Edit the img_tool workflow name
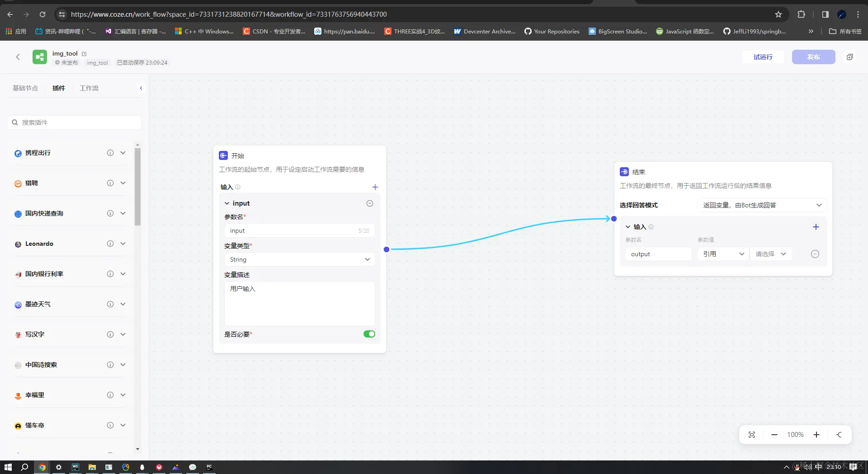Viewport: 868px width, 474px height. (84, 54)
